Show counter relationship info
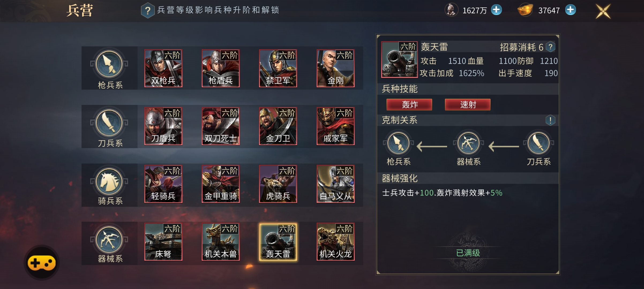Viewport: 644px width, 289px height. (551, 120)
